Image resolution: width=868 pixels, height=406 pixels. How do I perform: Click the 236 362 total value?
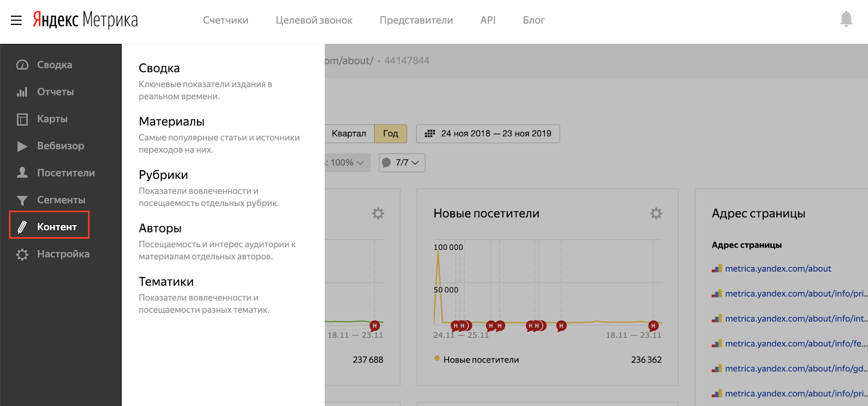pos(646,360)
